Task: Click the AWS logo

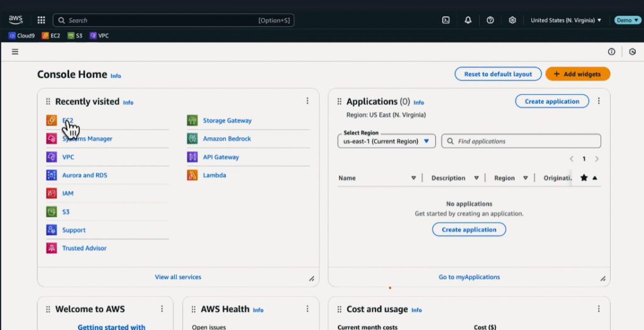Action: (16, 20)
